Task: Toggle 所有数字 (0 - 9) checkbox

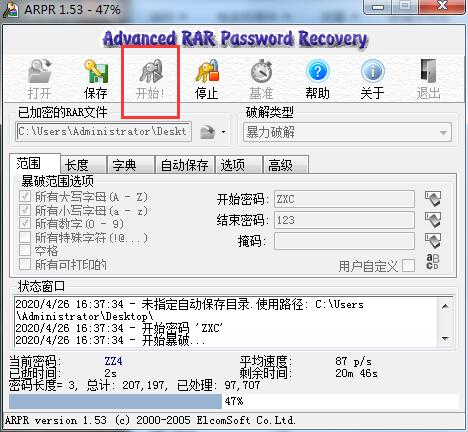Action: (25, 224)
